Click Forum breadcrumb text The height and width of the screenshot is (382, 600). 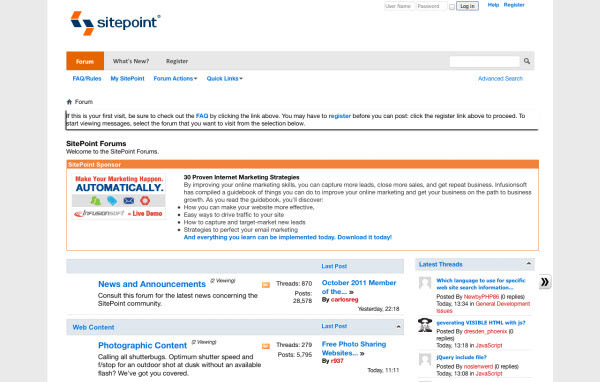coord(84,102)
